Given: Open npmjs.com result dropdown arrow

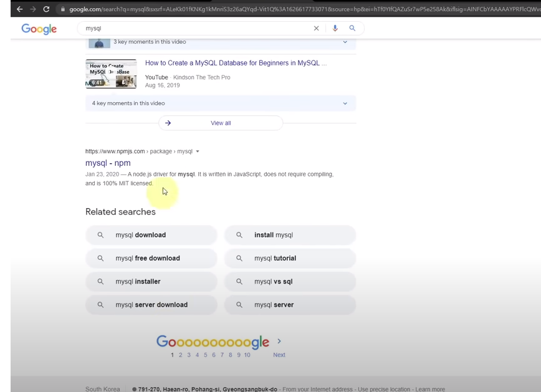Looking at the screenshot, I should coord(198,151).
